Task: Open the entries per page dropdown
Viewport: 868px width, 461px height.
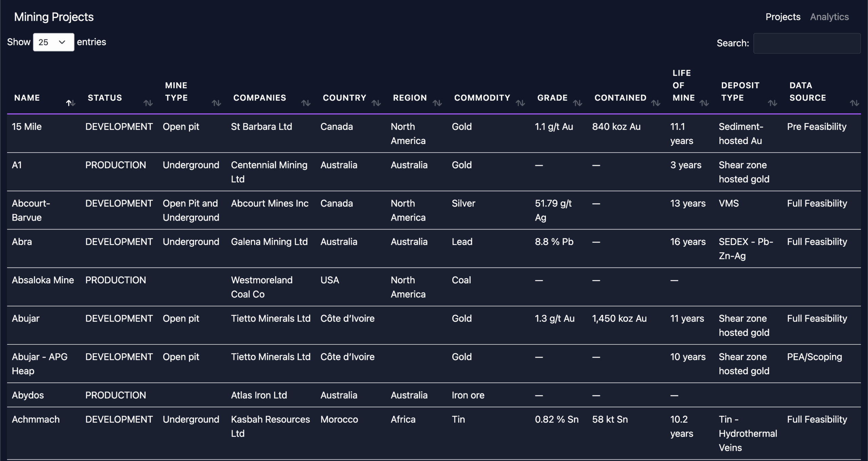Action: [x=54, y=42]
